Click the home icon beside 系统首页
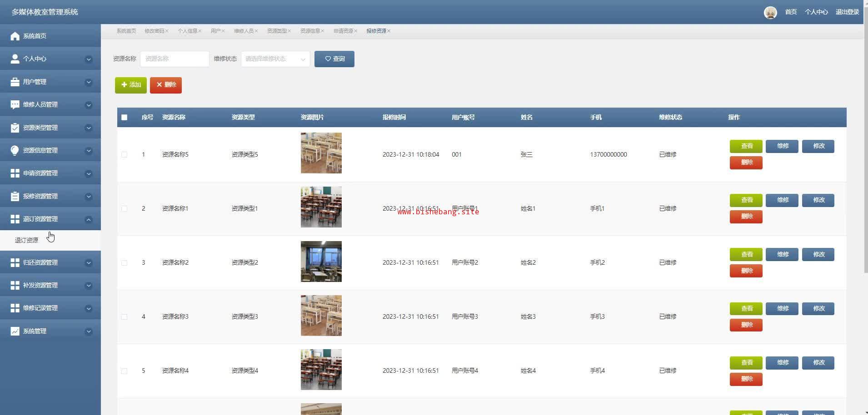The width and height of the screenshot is (868, 415). (x=15, y=36)
